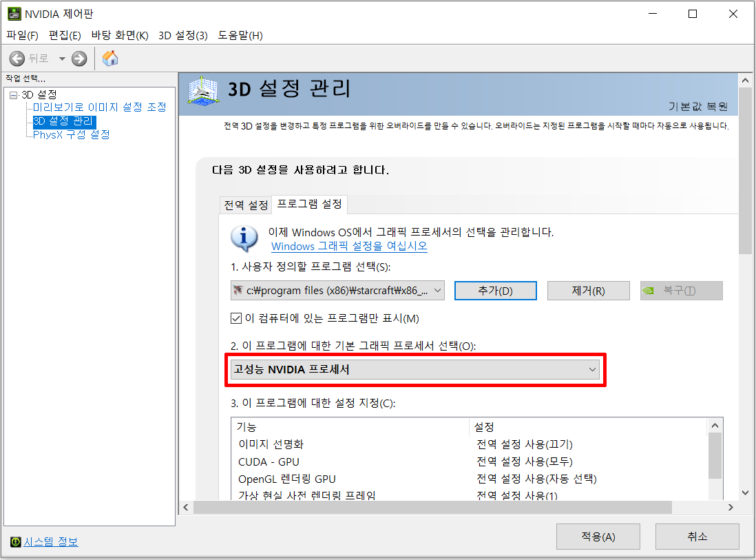
Task: Click horizontal scrollbar right arrow
Action: (x=731, y=507)
